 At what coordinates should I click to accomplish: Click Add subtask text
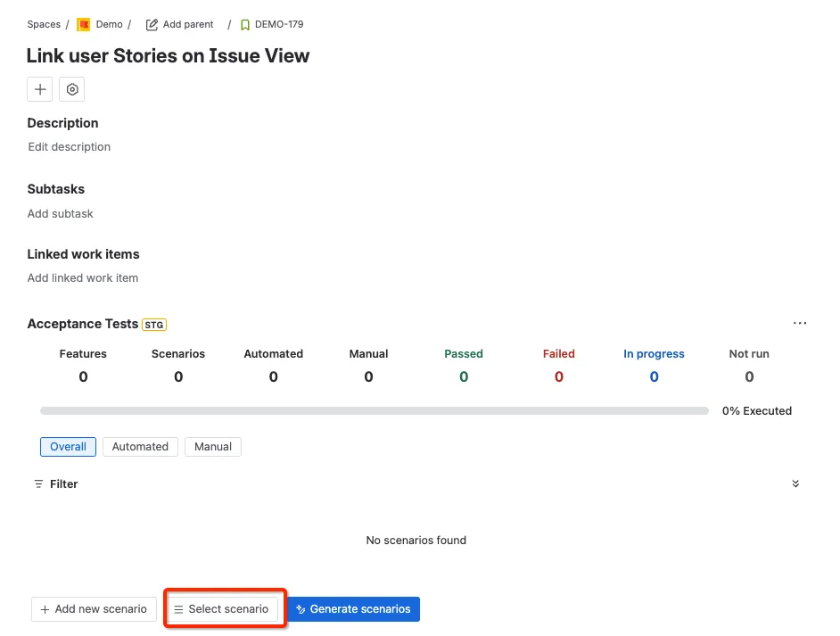[60, 214]
